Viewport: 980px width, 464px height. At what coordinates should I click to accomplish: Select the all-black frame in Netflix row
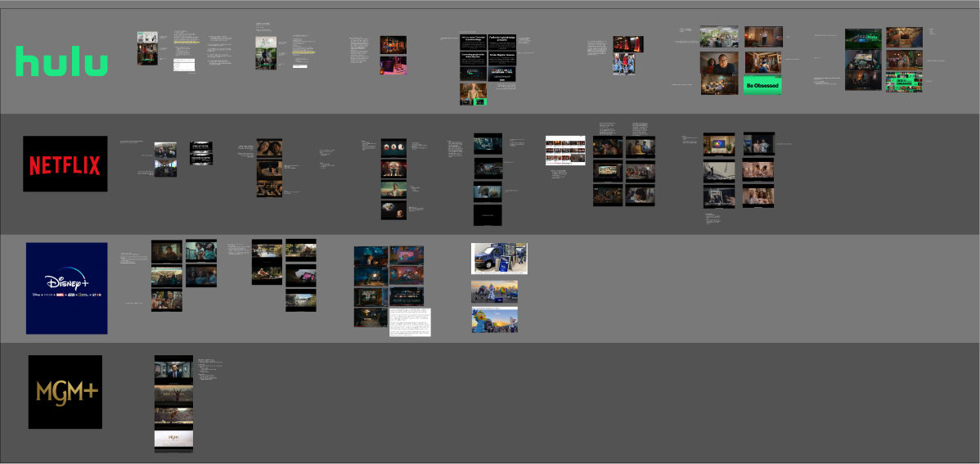click(488, 215)
